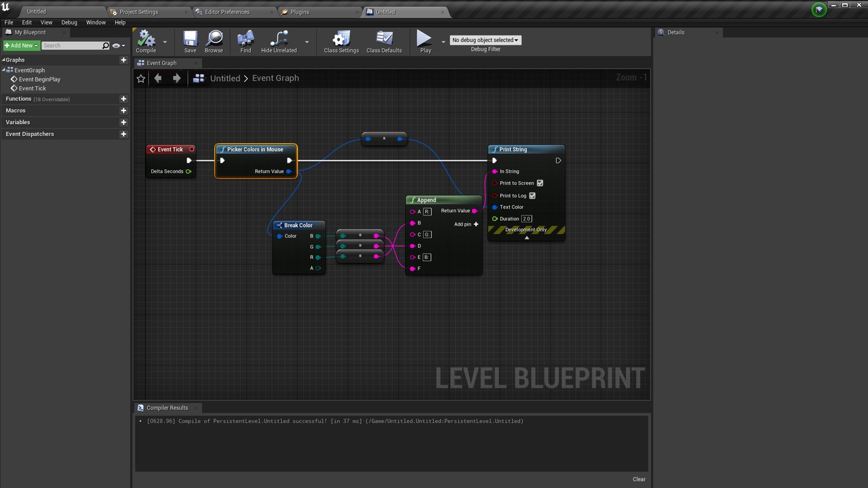The width and height of the screenshot is (868, 488).
Task: Collapse the EventGraph tree item
Action: pyautogui.click(x=3, y=70)
